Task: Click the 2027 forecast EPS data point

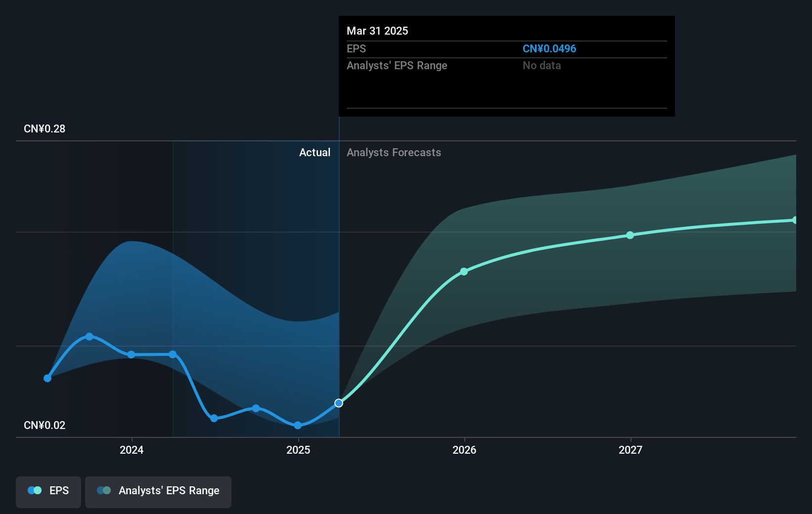Action: [630, 235]
